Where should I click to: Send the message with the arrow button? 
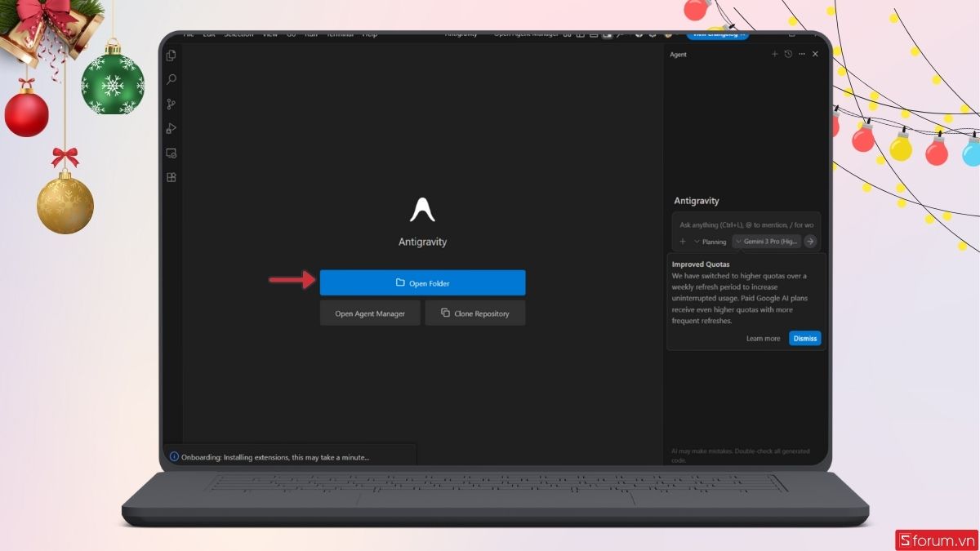click(x=810, y=242)
